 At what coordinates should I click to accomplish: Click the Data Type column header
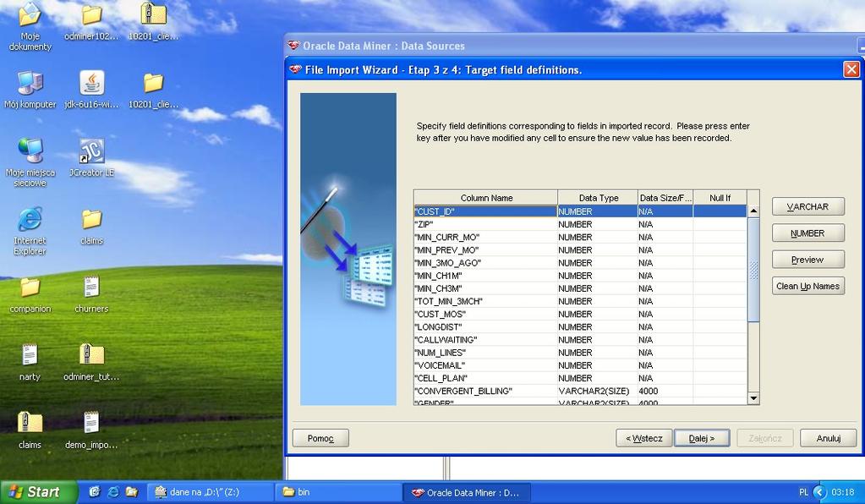point(598,198)
